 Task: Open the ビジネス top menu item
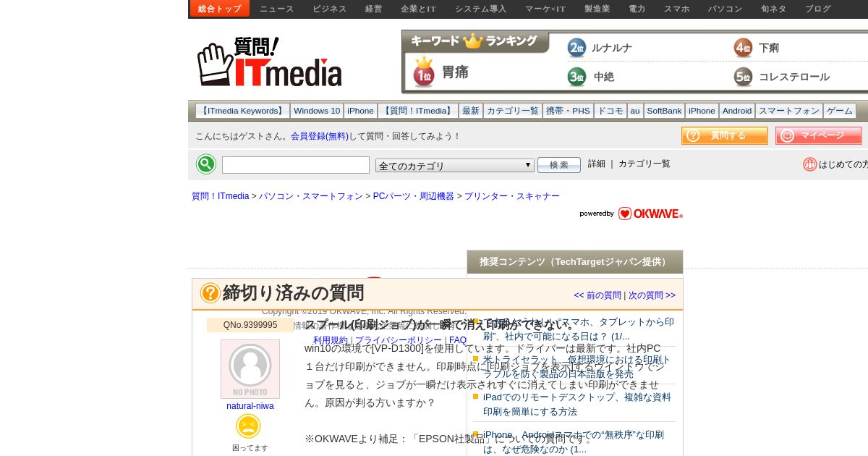coord(330,9)
